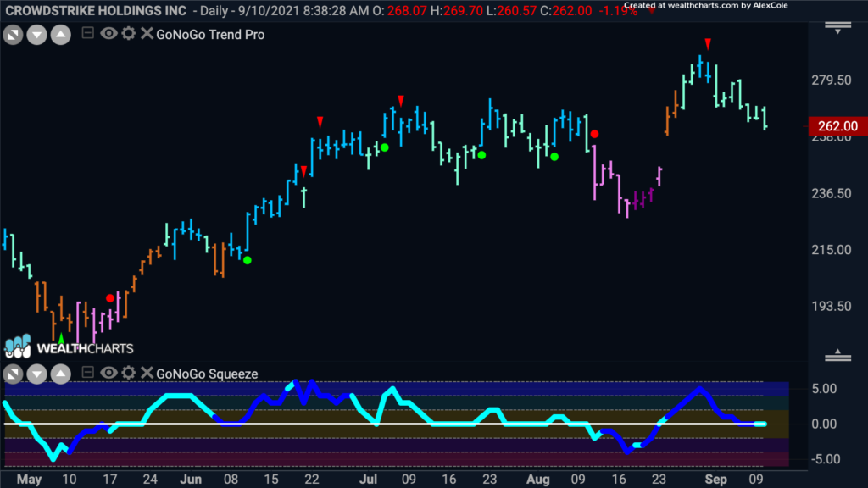Click the Jun label on time axis
Screen dimensions: 868x488
[x=191, y=480]
